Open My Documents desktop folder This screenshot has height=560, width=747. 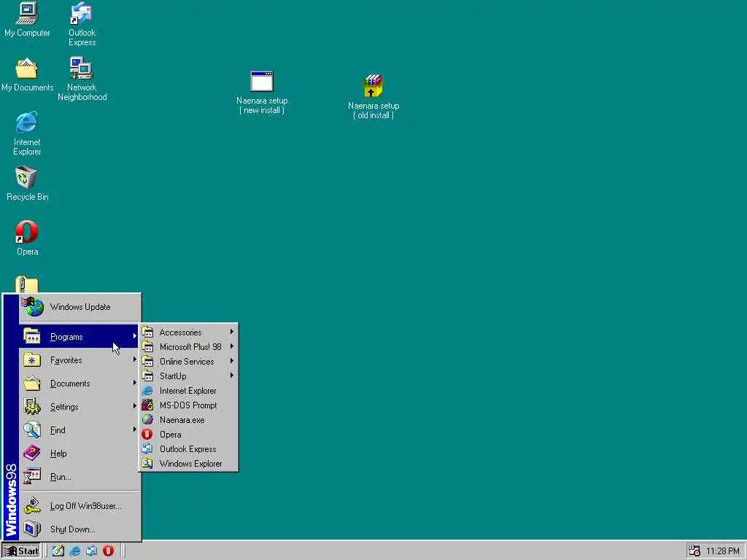click(x=27, y=75)
